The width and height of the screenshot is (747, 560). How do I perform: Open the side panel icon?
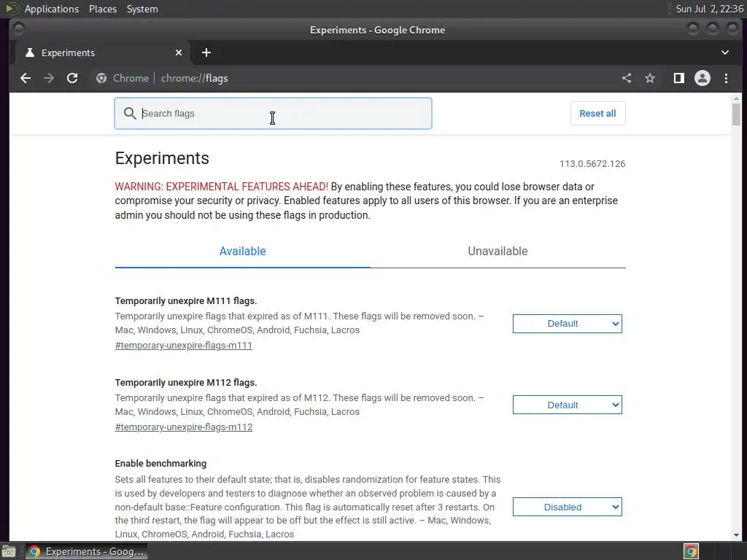(x=679, y=78)
